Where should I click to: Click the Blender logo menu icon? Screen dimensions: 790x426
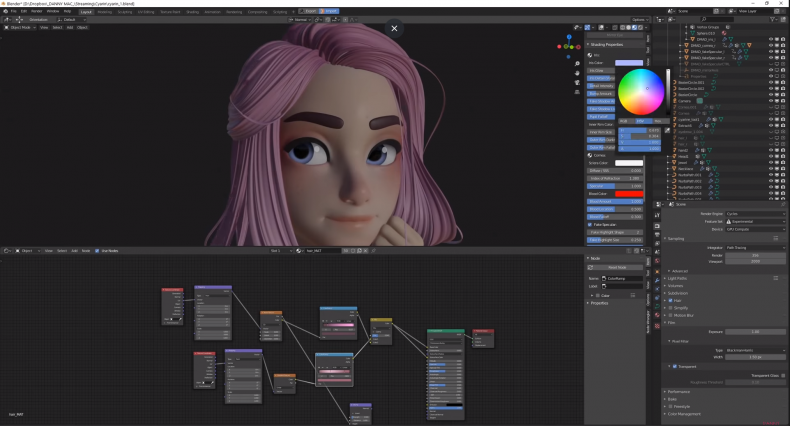coord(6,11)
